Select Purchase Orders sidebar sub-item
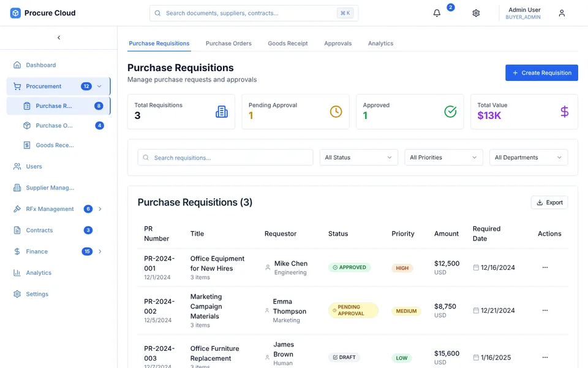588x368 pixels. 59,125
